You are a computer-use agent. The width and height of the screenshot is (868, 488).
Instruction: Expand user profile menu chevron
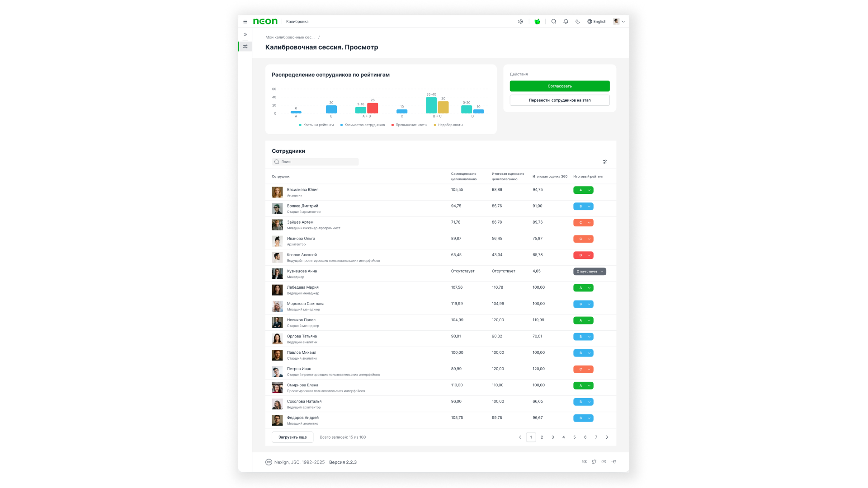point(623,21)
